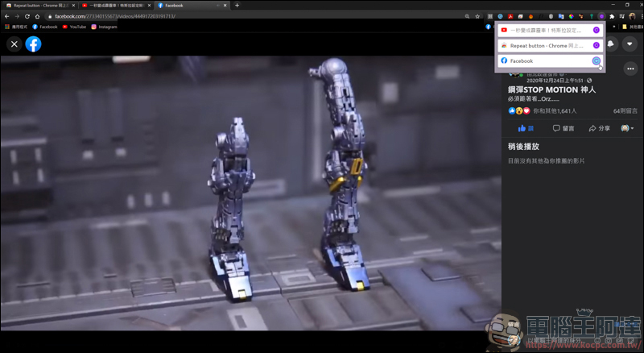Click the Iron Man mask extension icon
Viewport: 644px width, 353px height.
581,16
